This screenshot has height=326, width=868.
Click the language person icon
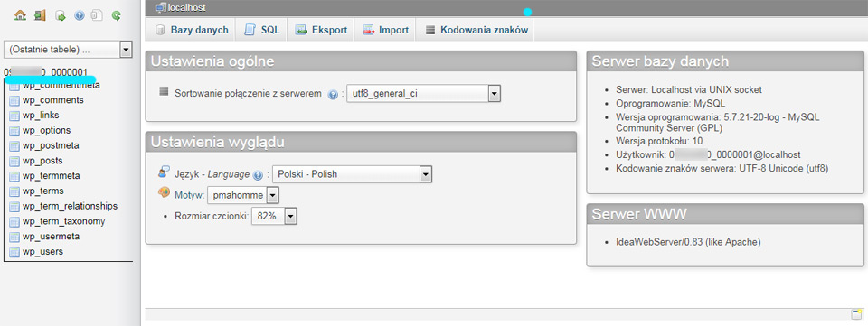coord(164,172)
